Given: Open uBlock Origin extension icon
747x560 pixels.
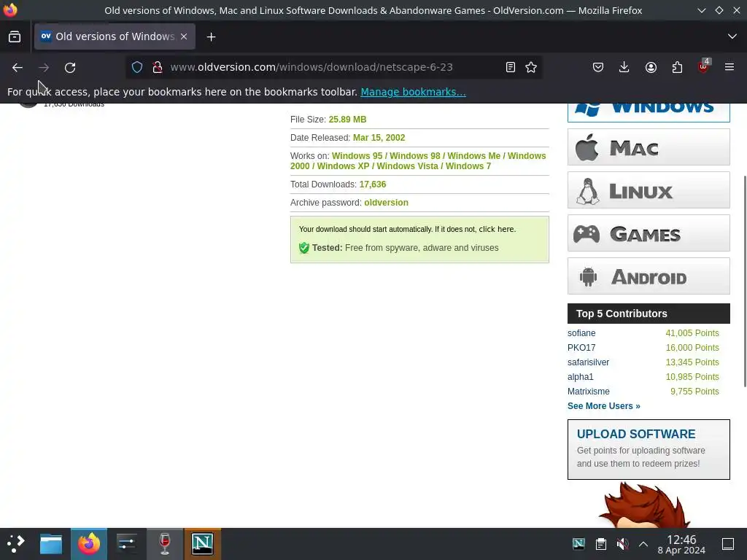Looking at the screenshot, I should [704, 66].
